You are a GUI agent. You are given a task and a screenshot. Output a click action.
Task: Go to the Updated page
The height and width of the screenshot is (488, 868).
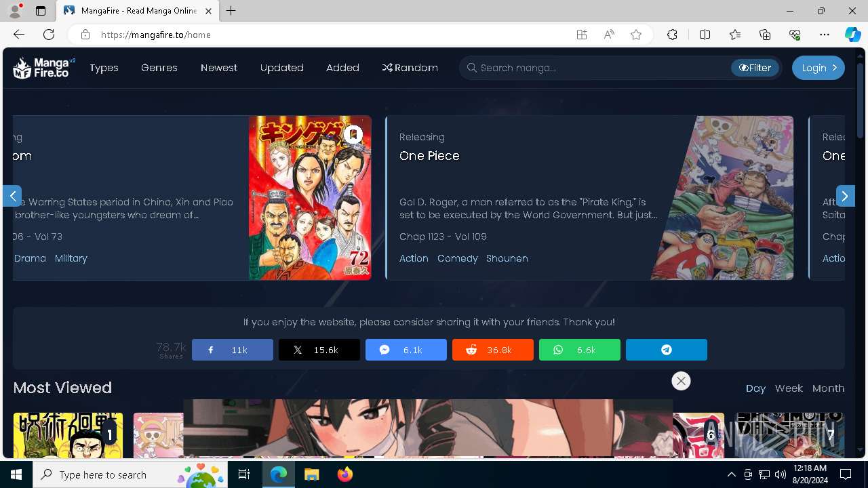pyautogui.click(x=282, y=68)
